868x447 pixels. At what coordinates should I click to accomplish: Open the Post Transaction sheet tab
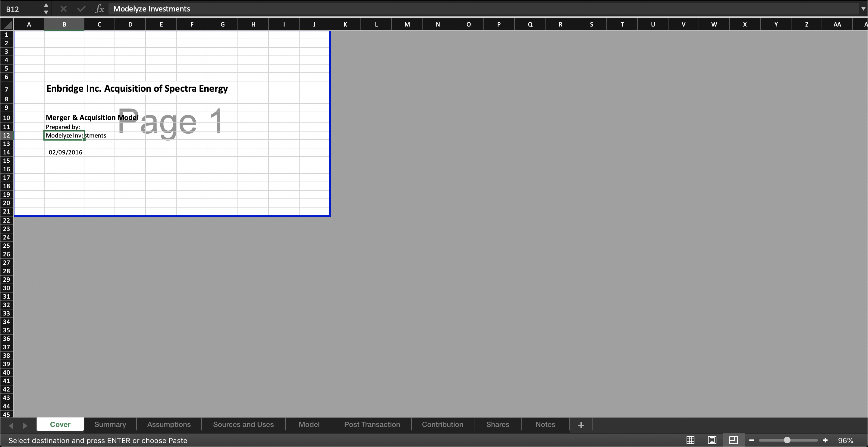(x=372, y=424)
